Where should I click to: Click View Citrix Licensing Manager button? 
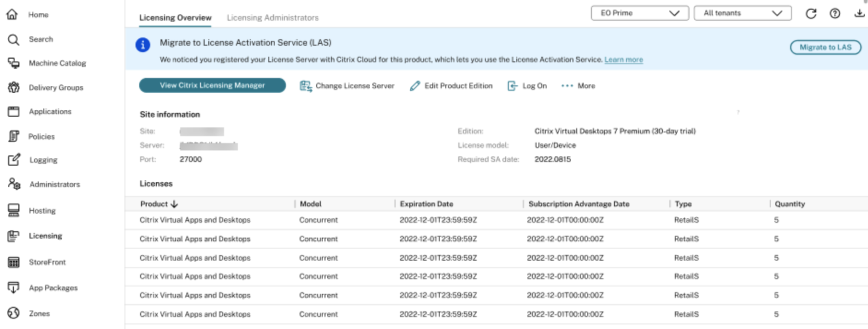212,85
